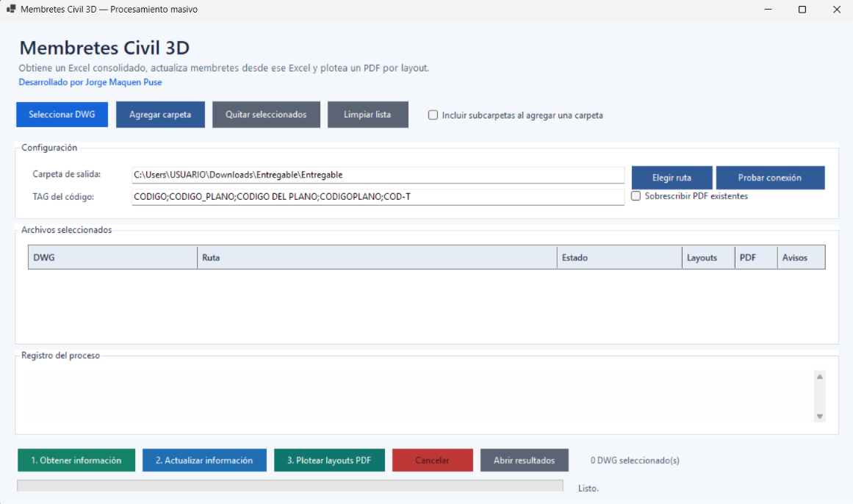Viewport: 853px width, 504px height.
Task: Minimize the Membretes Civil 3D window
Action: coord(768,10)
